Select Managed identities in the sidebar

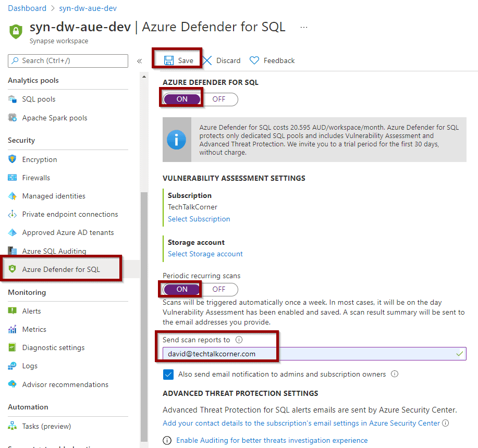pyautogui.click(x=54, y=196)
